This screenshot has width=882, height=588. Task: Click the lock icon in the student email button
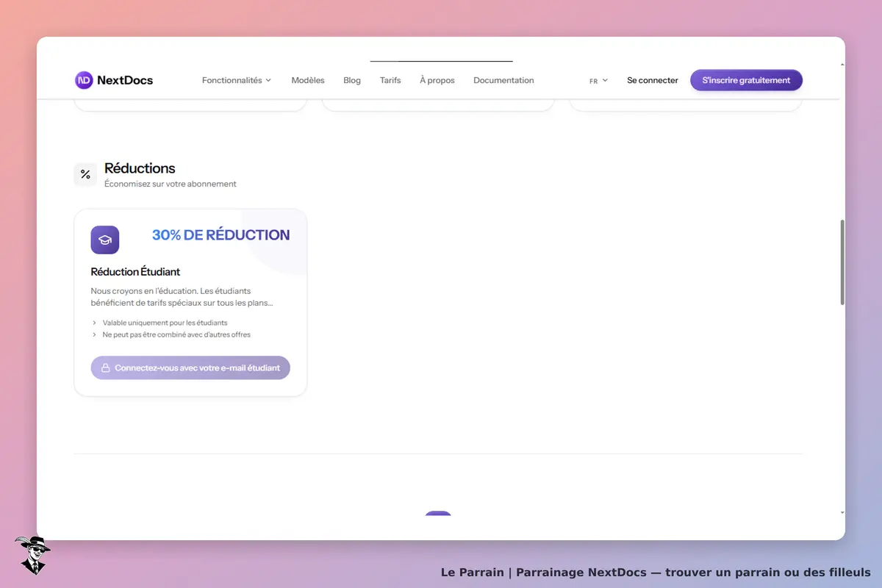click(105, 367)
